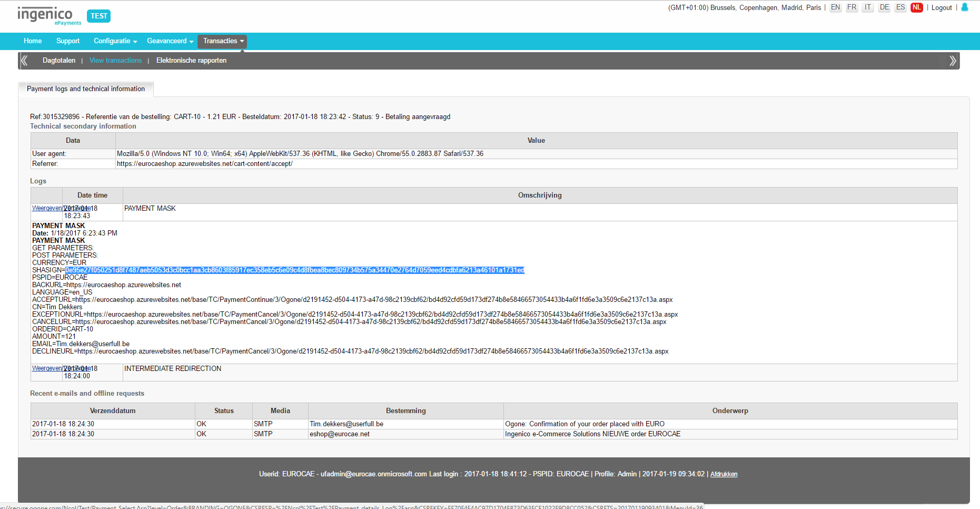Click the EXCEPTIONURL parameter line
Viewport: 980px width, 509px height.
(355, 315)
